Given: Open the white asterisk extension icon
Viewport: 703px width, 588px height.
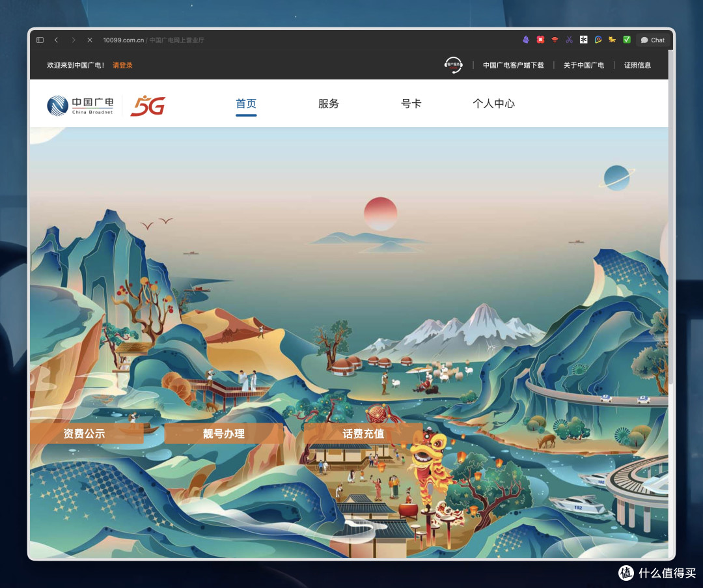Looking at the screenshot, I should pos(583,40).
